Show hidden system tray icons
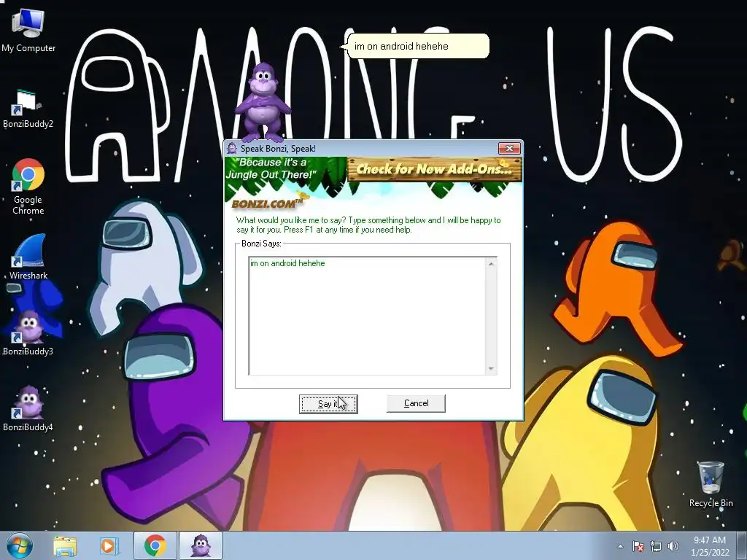The image size is (747, 560). [x=620, y=547]
